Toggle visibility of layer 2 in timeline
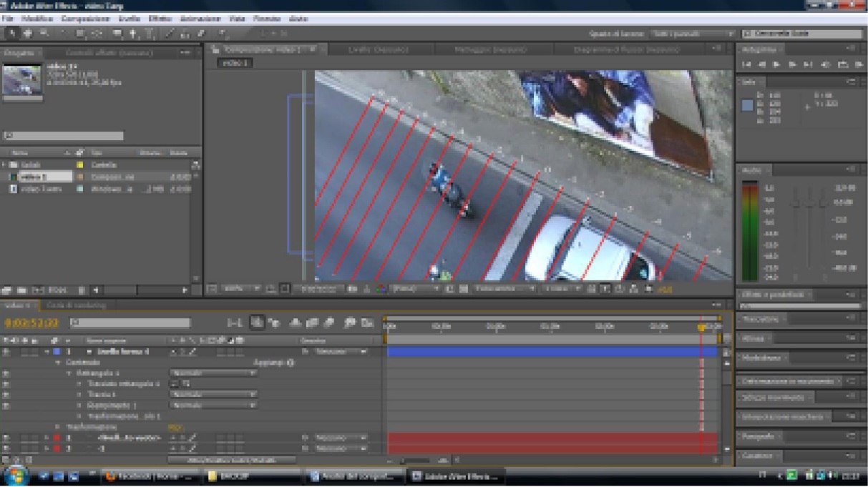This screenshot has width=868, height=487. pyautogui.click(x=6, y=437)
